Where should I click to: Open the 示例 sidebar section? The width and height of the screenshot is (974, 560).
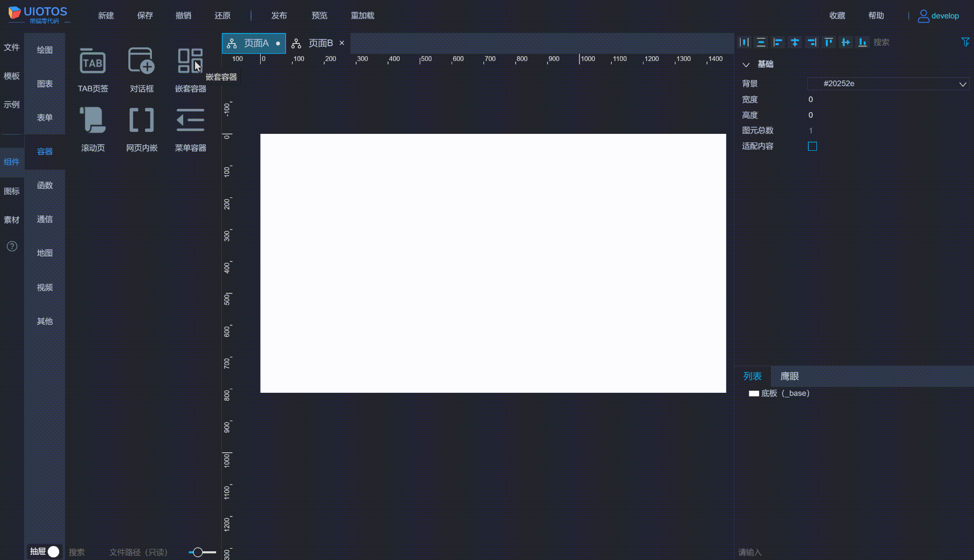click(x=12, y=105)
